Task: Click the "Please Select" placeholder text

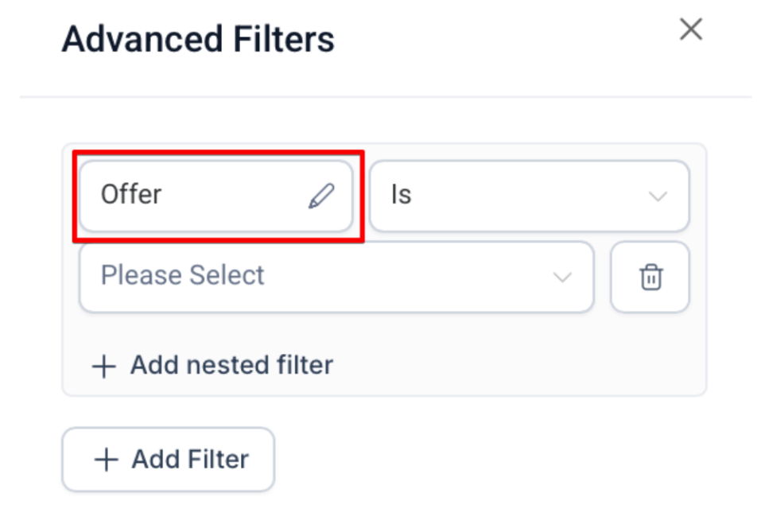Action: pos(182,276)
